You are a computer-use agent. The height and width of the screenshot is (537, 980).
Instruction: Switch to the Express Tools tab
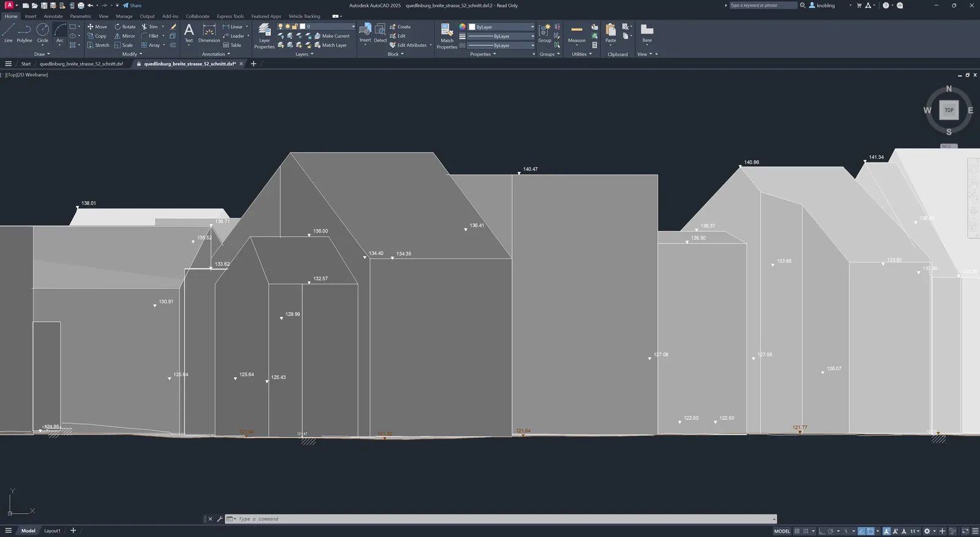tap(230, 17)
